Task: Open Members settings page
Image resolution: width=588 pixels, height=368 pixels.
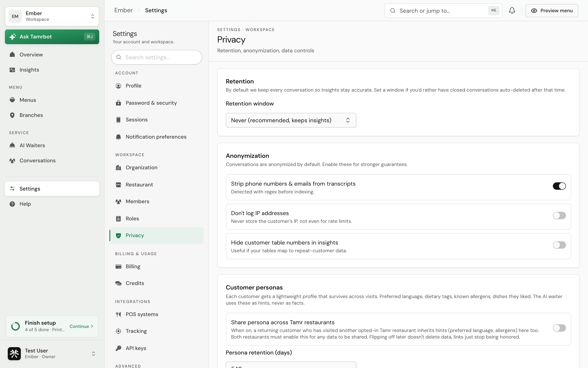Action: [x=156, y=202]
